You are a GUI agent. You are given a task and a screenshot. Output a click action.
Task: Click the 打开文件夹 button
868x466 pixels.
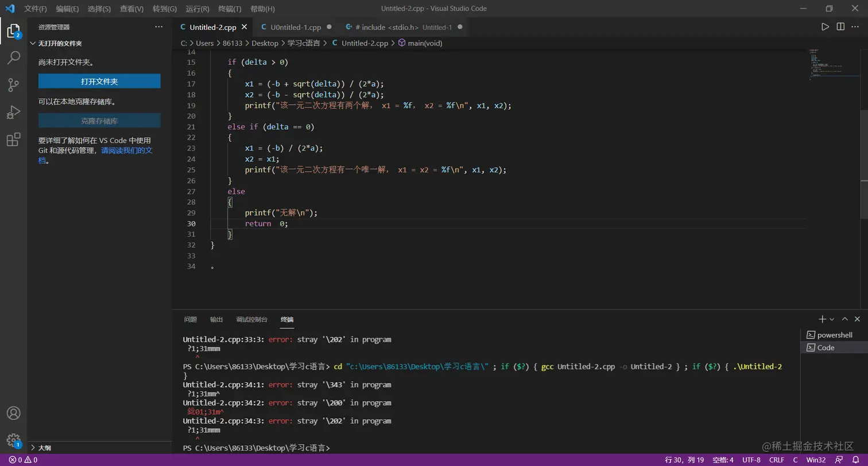pos(99,82)
